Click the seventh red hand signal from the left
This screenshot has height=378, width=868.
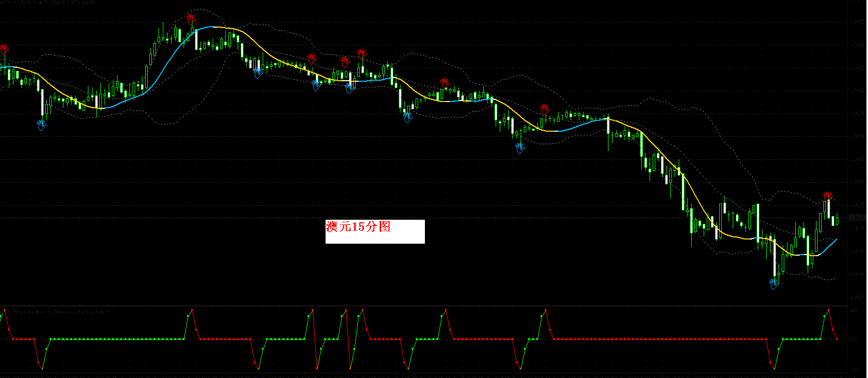(545, 109)
